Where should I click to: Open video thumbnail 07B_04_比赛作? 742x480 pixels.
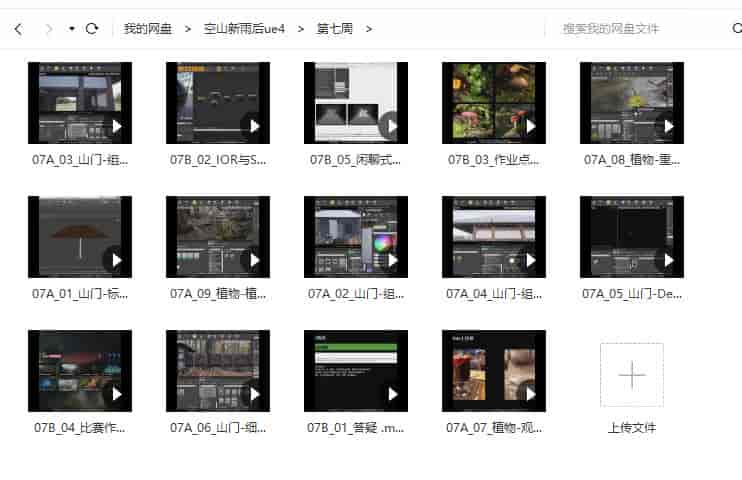tap(80, 371)
